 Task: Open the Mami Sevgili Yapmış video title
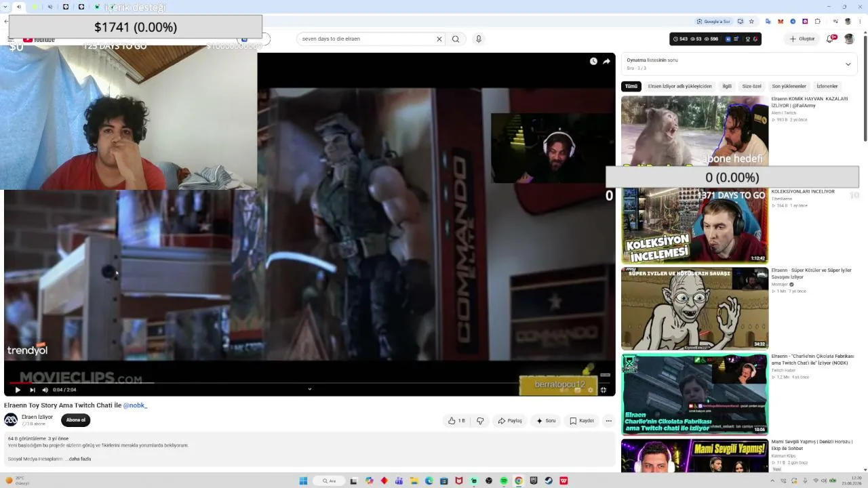[x=810, y=445]
